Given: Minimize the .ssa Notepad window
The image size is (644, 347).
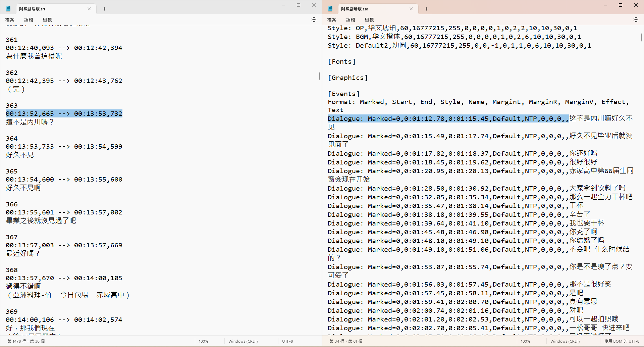Looking at the screenshot, I should click(x=605, y=5).
